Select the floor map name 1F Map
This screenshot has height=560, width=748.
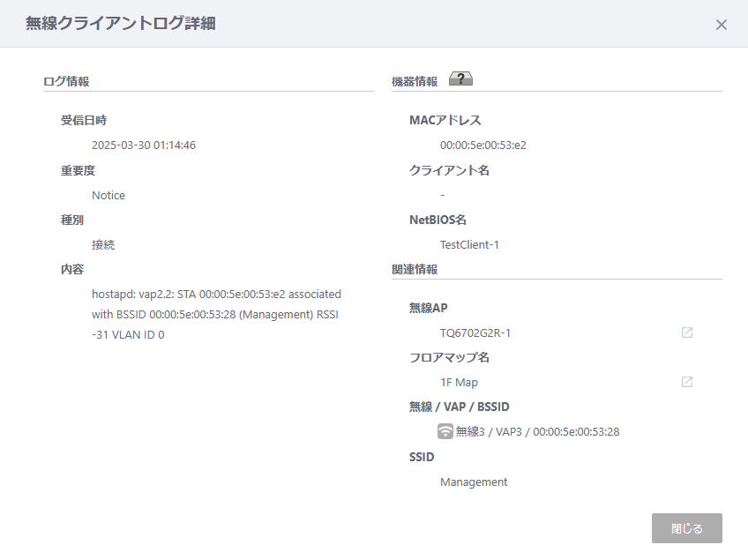pyautogui.click(x=459, y=383)
